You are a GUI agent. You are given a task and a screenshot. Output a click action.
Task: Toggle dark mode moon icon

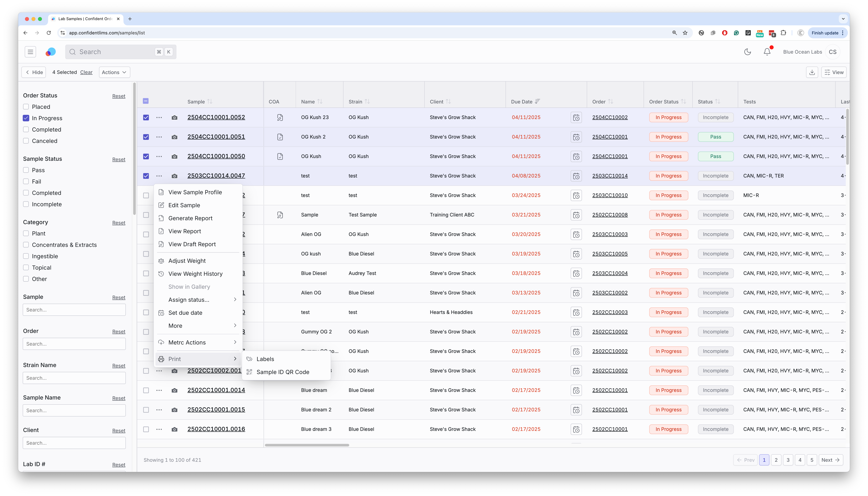click(747, 52)
